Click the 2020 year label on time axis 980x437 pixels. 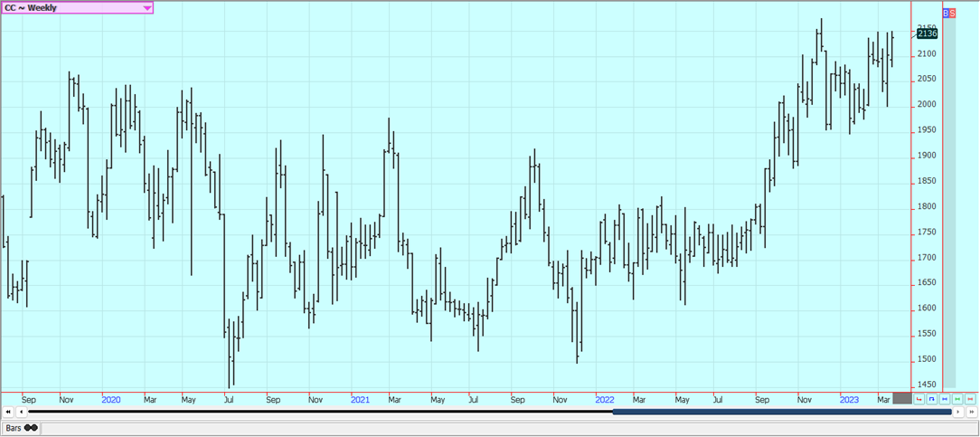(x=110, y=399)
